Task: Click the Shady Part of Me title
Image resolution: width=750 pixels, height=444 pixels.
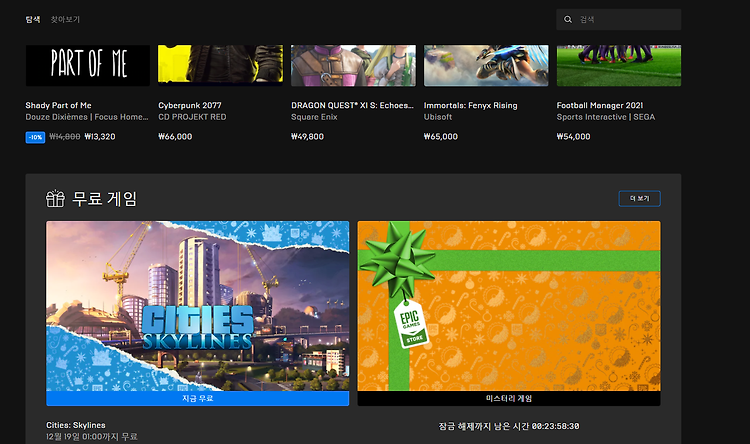Action: coord(58,105)
